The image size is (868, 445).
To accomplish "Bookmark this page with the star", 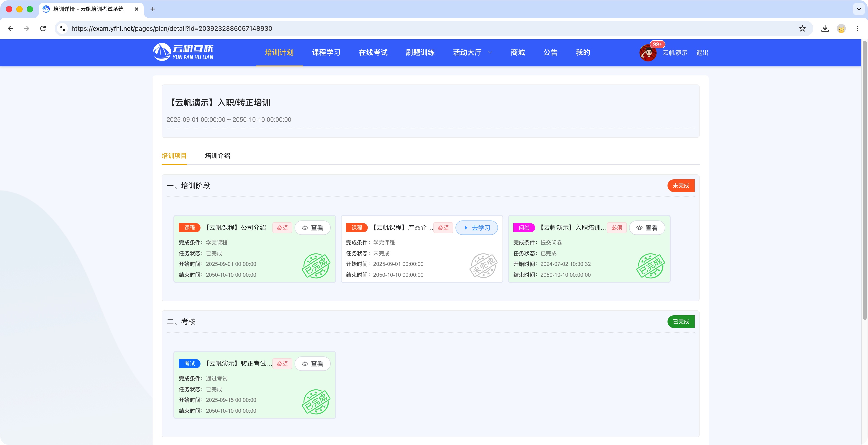I will [802, 29].
